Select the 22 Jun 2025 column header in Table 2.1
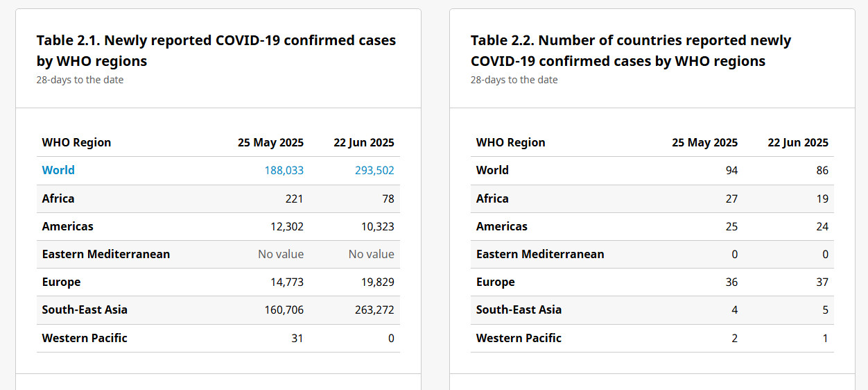This screenshot has width=868, height=390. (x=364, y=142)
